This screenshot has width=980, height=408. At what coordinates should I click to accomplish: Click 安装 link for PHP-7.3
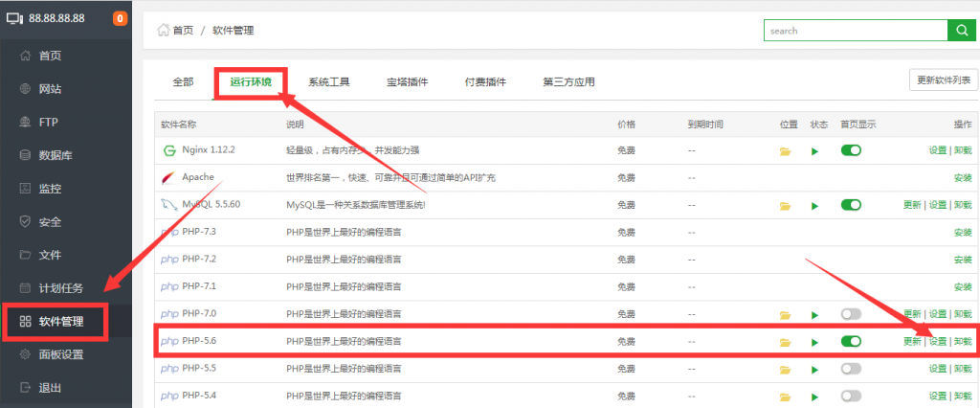tap(963, 233)
